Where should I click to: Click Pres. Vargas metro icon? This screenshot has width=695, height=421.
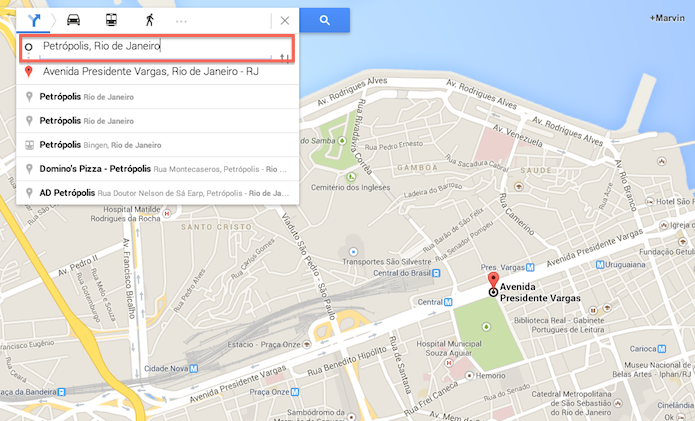click(530, 267)
